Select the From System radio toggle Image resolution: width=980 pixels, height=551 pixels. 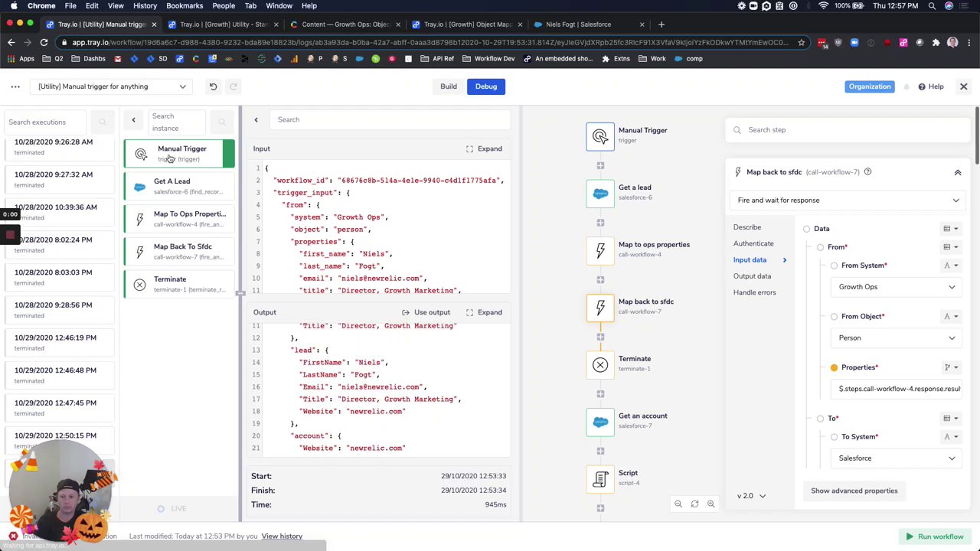834,266
